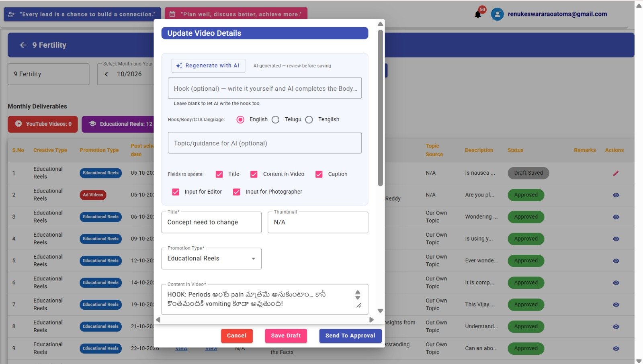Step Content in Video field spinner up
The image size is (643, 364).
[358, 292]
